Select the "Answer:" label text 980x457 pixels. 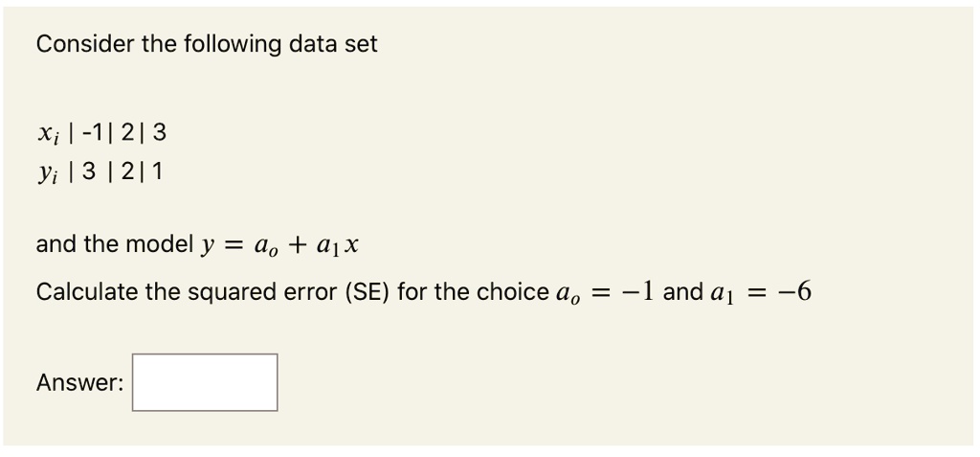(x=80, y=382)
